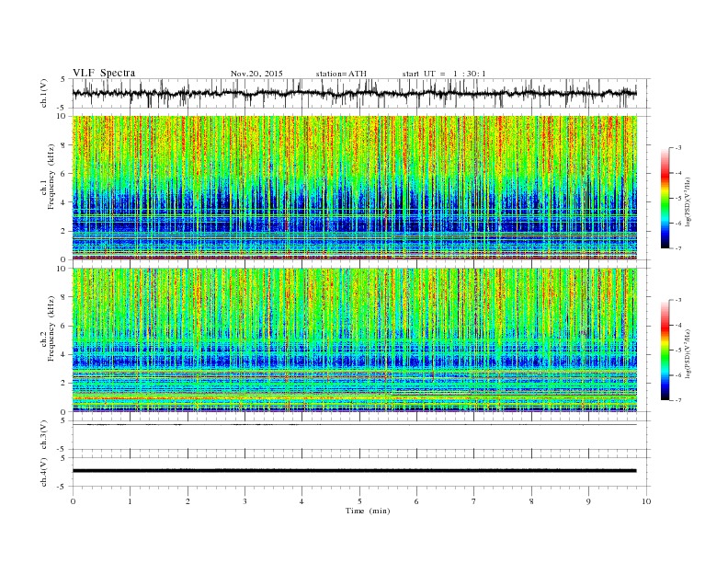
Task: Select the 'start UT = 1:30:1' header text
Action: coord(444,74)
